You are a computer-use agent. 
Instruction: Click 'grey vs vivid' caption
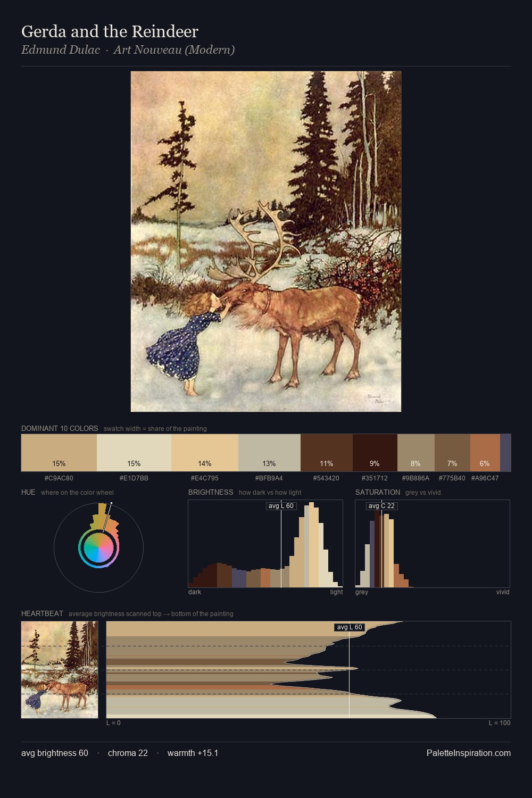[x=423, y=493]
